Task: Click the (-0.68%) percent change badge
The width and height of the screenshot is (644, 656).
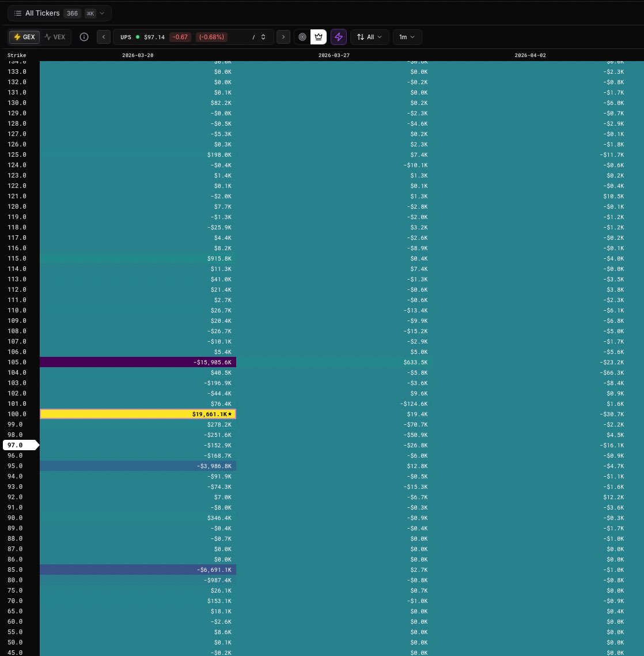Action: click(211, 37)
